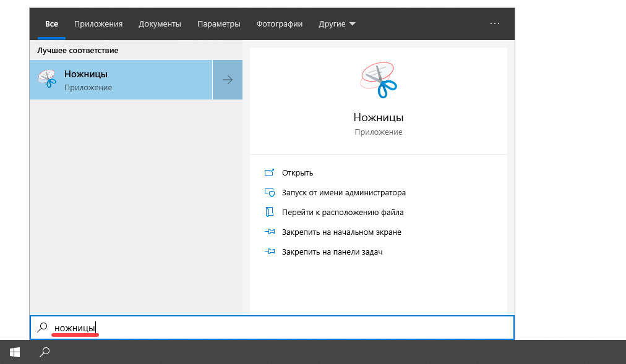Image resolution: width=626 pixels, height=364 pixels.
Task: Click the taskbar search magnifier icon
Action: tap(45, 352)
